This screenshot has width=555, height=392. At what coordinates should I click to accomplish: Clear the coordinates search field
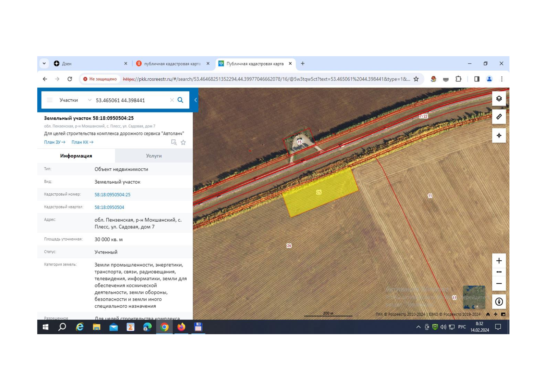[x=172, y=100]
